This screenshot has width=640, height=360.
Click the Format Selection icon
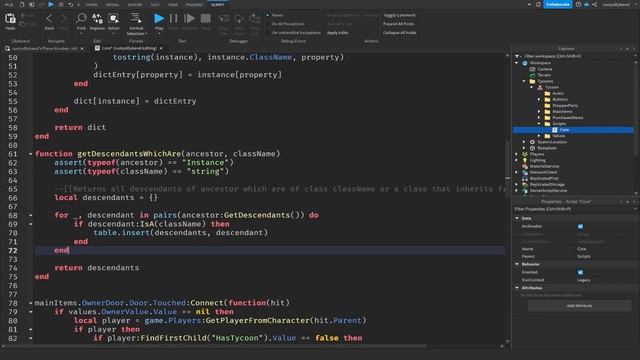[136, 18]
